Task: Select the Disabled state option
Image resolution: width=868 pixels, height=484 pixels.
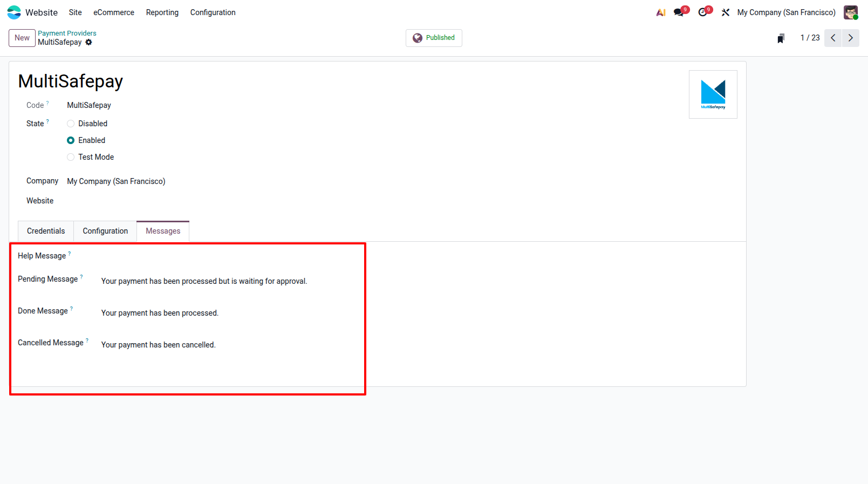Action: [71, 124]
